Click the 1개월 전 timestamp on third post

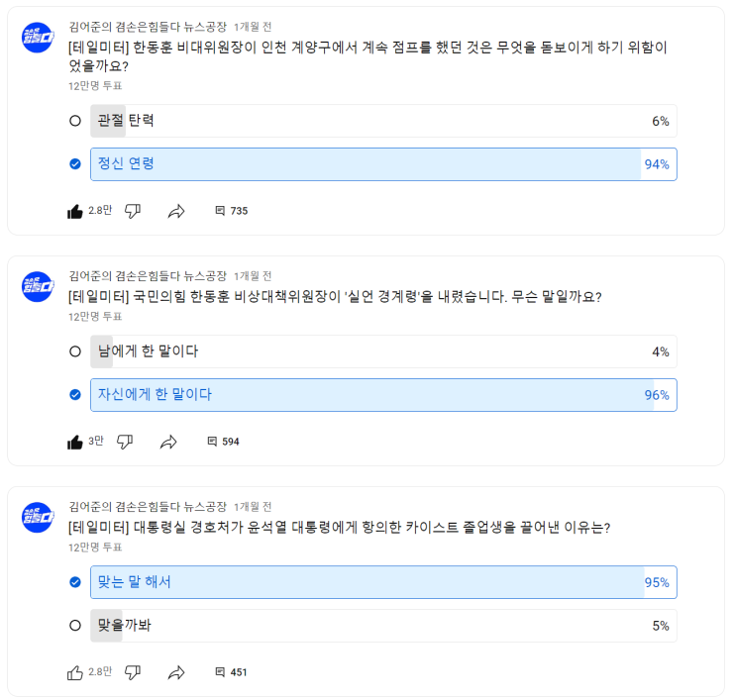[x=253, y=507]
